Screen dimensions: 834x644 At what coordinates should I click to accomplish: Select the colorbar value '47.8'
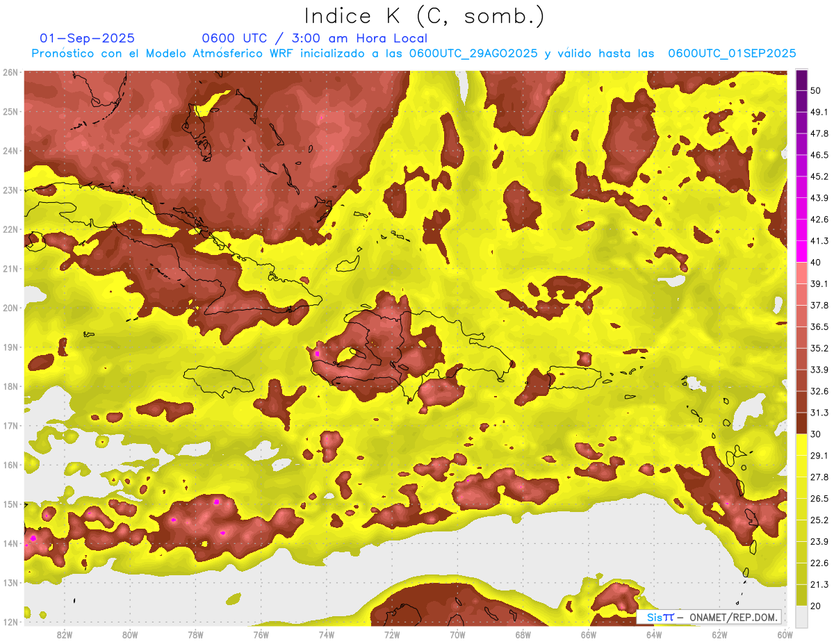coord(819,133)
